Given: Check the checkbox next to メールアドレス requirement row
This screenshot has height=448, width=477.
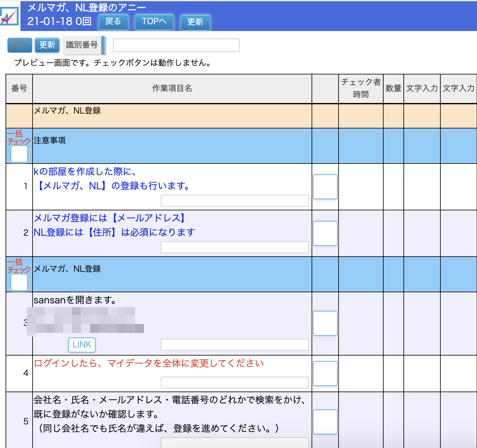Looking at the screenshot, I should point(325,233).
